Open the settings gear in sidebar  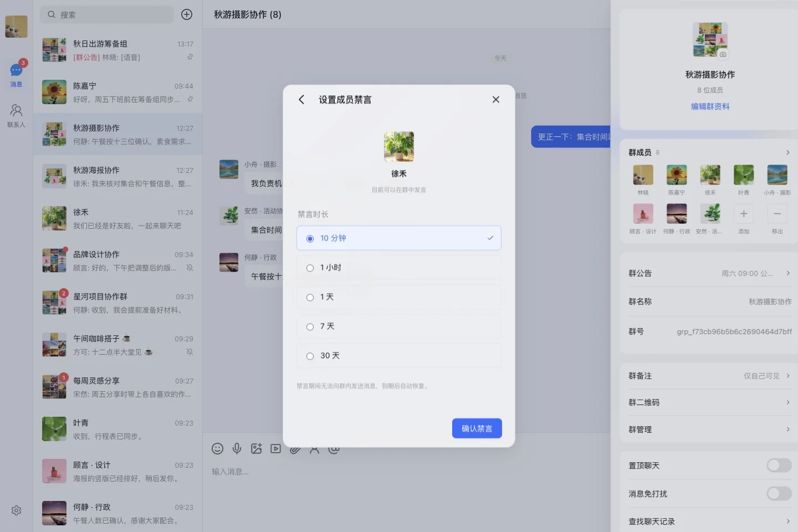click(x=16, y=510)
